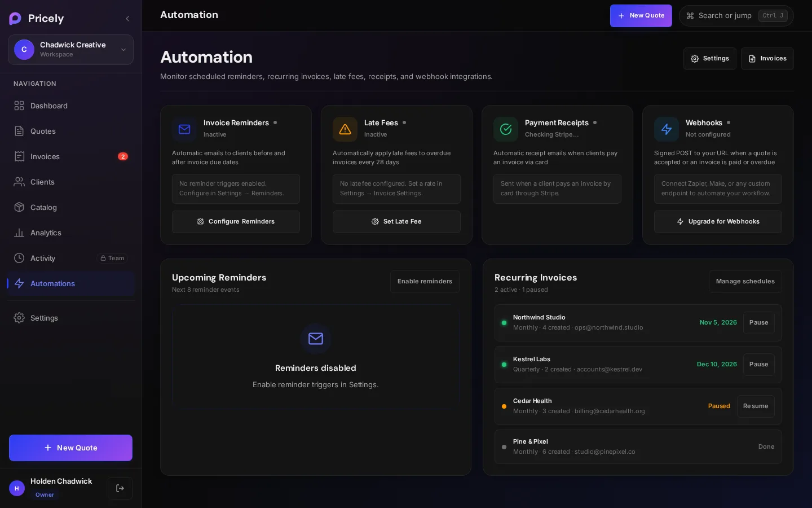Click the Analytics bar chart icon
The image size is (812, 508).
[x=19, y=233]
